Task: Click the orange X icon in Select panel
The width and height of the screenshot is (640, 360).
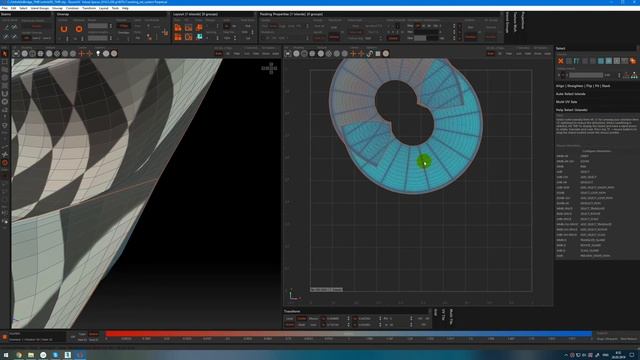Action: click(x=561, y=61)
